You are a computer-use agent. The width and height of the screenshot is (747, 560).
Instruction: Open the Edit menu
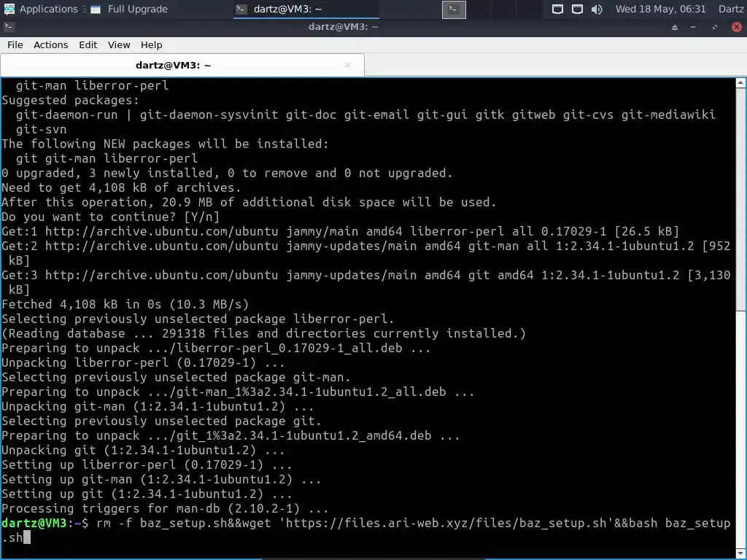[x=88, y=44]
